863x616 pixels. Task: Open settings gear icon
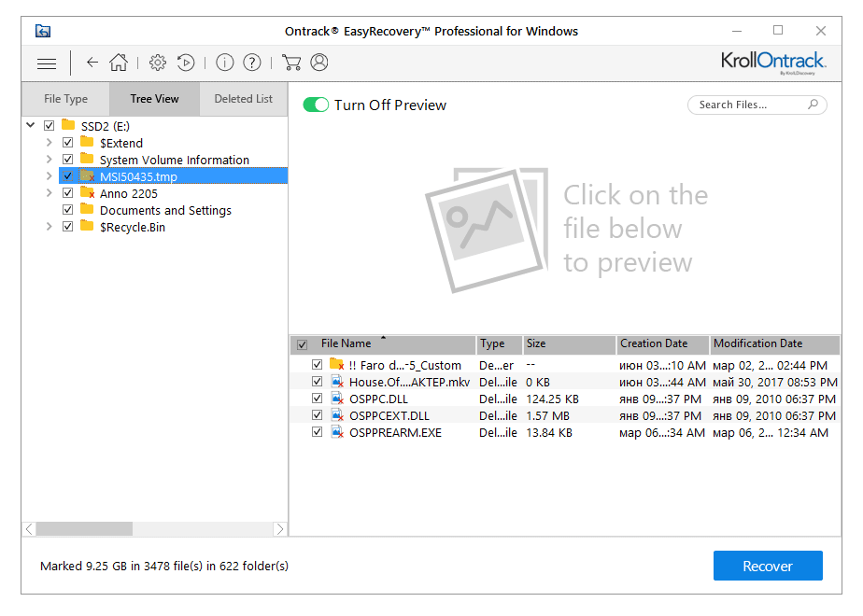click(x=158, y=63)
